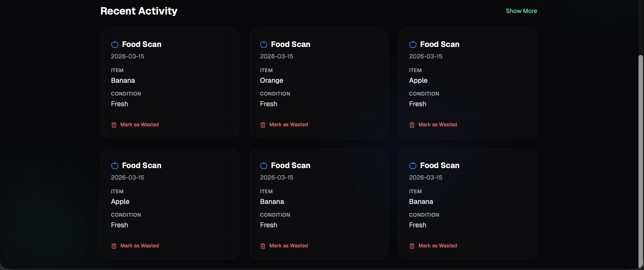This screenshot has width=644, height=270.
Task: Click the trash icon on the bottom-right Banana card
Action: (412, 246)
